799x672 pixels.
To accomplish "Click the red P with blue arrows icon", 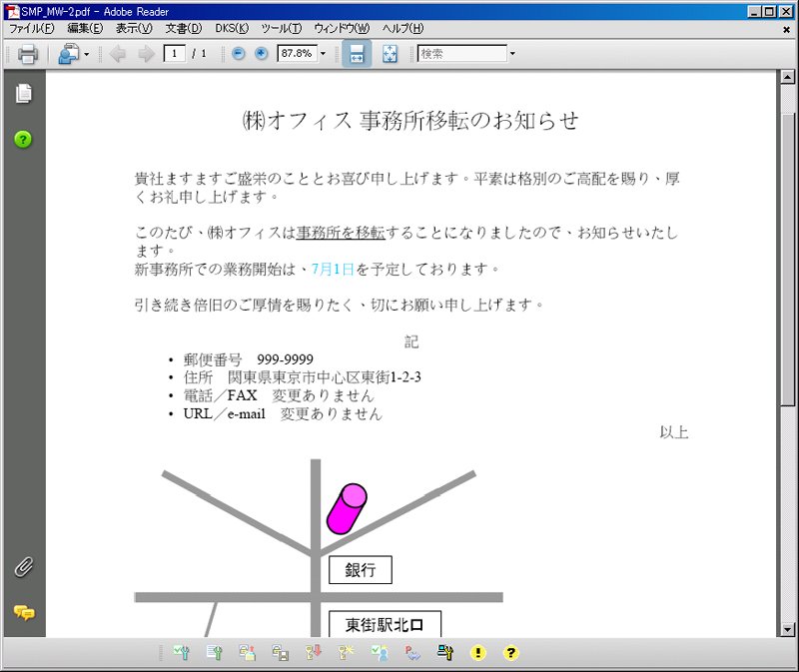I will [x=412, y=653].
